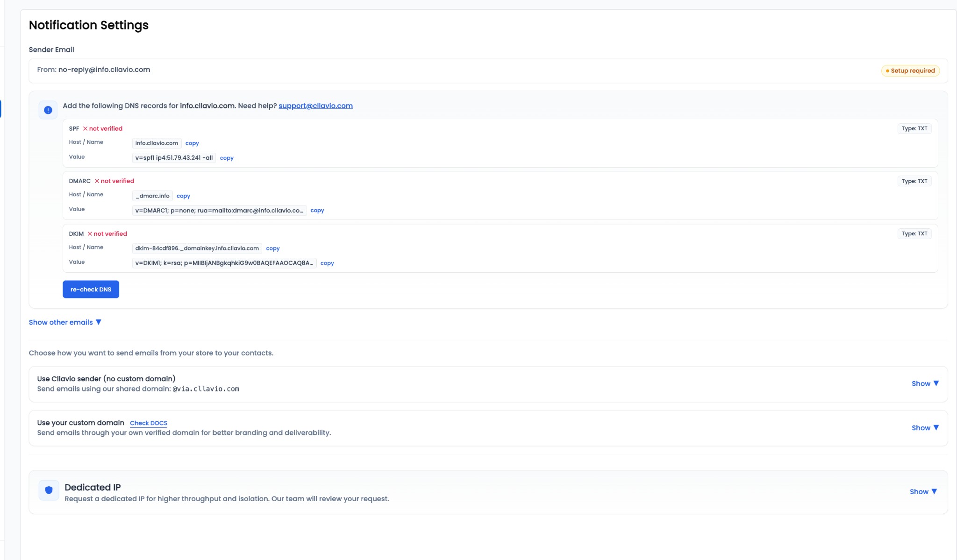
Task: Copy the DMARC host name
Action: [x=183, y=196]
